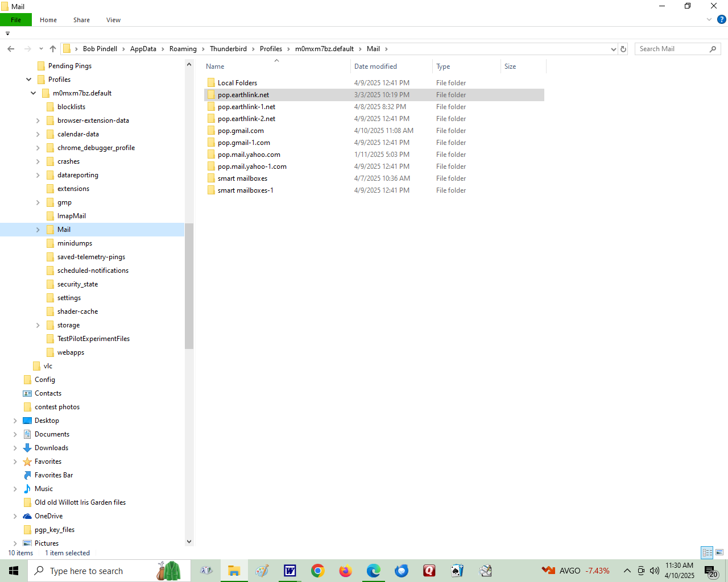
Task: Open the notifications center icon
Action: pyautogui.click(x=711, y=571)
